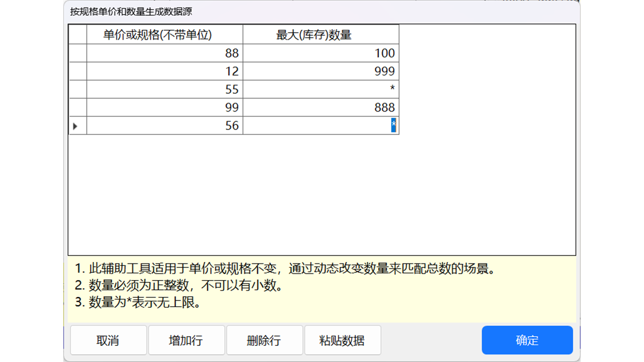Image resolution: width=644 pixels, height=362 pixels.
Task: Click the 最大(库存)数量 column header
Action: (x=320, y=34)
